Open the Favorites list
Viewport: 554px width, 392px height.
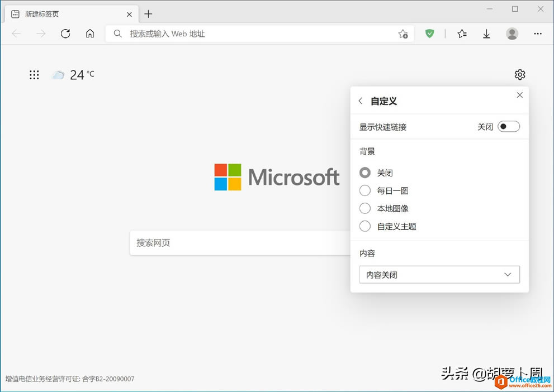point(462,34)
